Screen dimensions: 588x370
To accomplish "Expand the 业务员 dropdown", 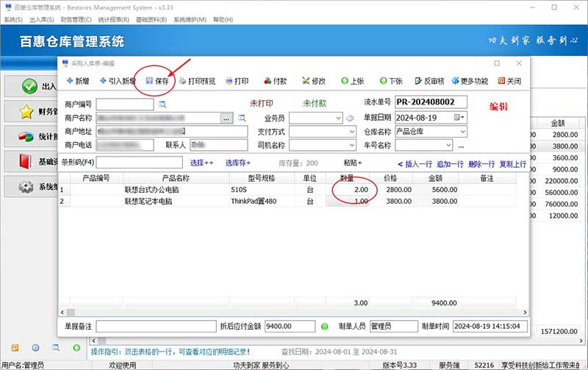I will click(339, 118).
